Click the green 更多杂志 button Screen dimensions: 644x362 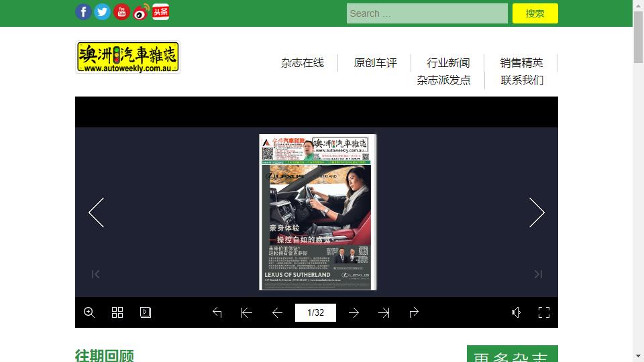512,354
